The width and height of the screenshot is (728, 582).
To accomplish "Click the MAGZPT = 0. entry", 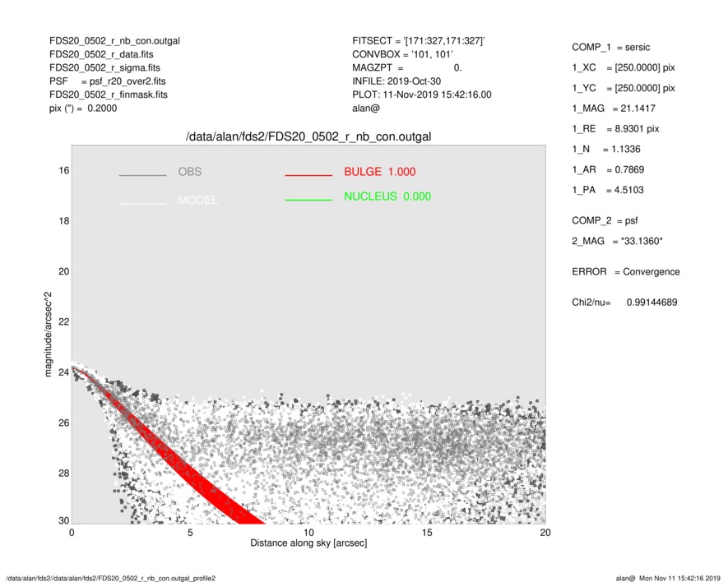I will tap(406, 67).
